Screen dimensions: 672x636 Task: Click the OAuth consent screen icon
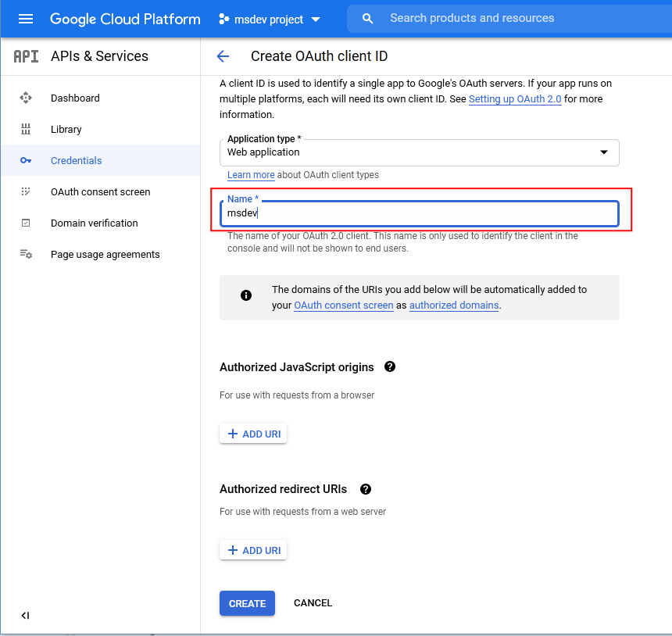click(26, 191)
